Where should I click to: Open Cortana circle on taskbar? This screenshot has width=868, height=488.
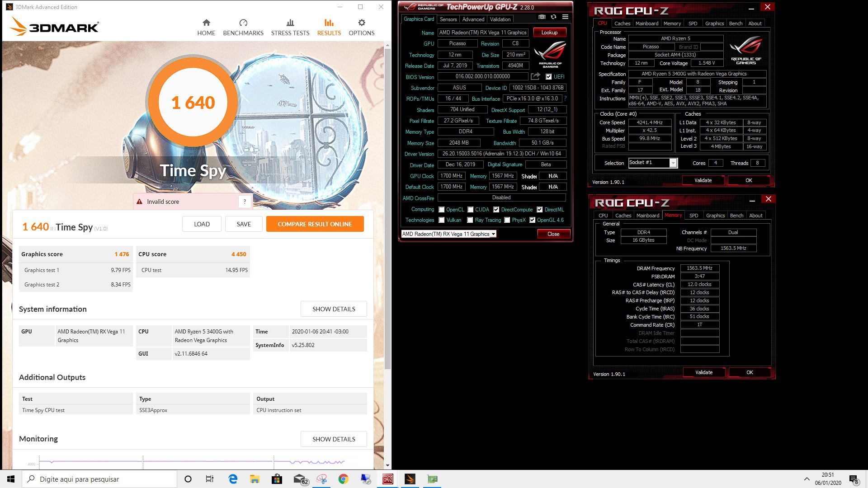pos(188,479)
